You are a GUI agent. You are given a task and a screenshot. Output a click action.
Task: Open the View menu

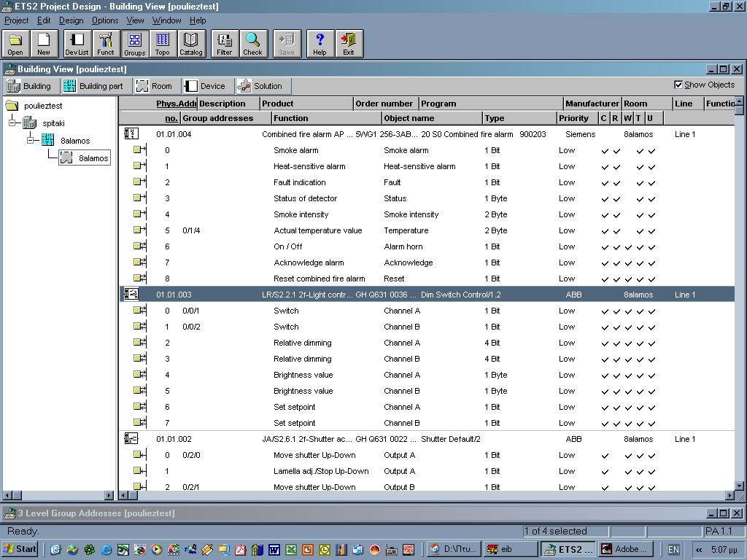click(135, 20)
